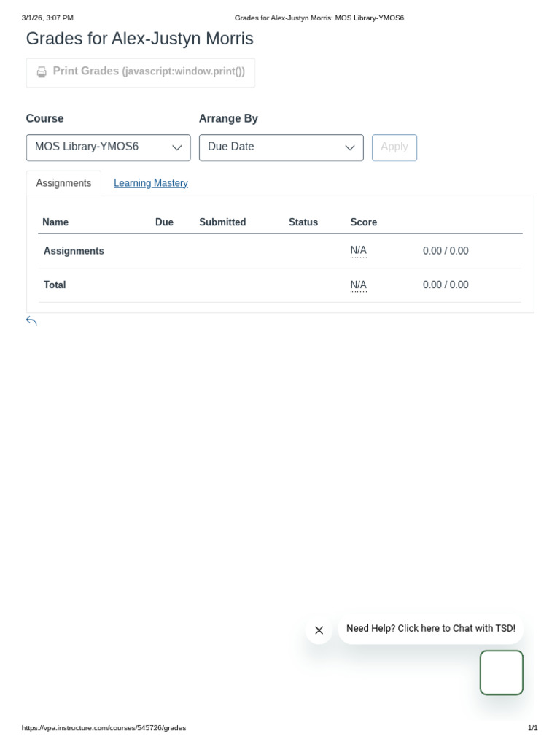The height and width of the screenshot is (747, 560).
Task: Dismiss the chat help prompt with X
Action: pyautogui.click(x=319, y=630)
